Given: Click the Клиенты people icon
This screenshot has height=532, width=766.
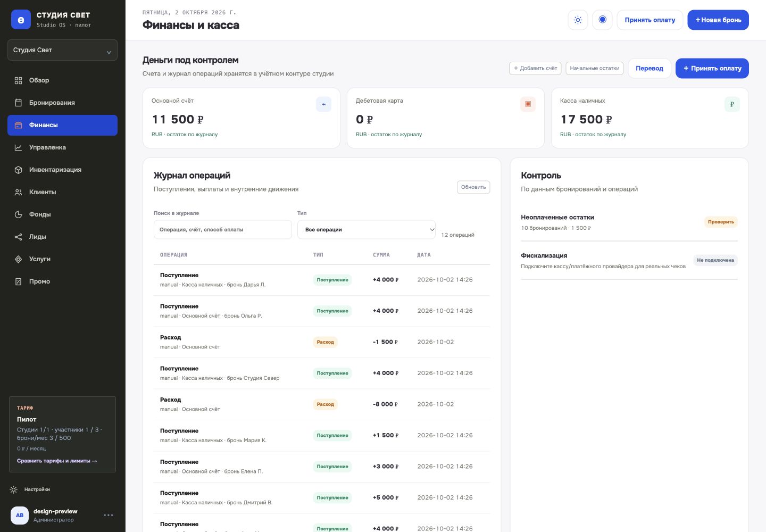Looking at the screenshot, I should click(18, 192).
